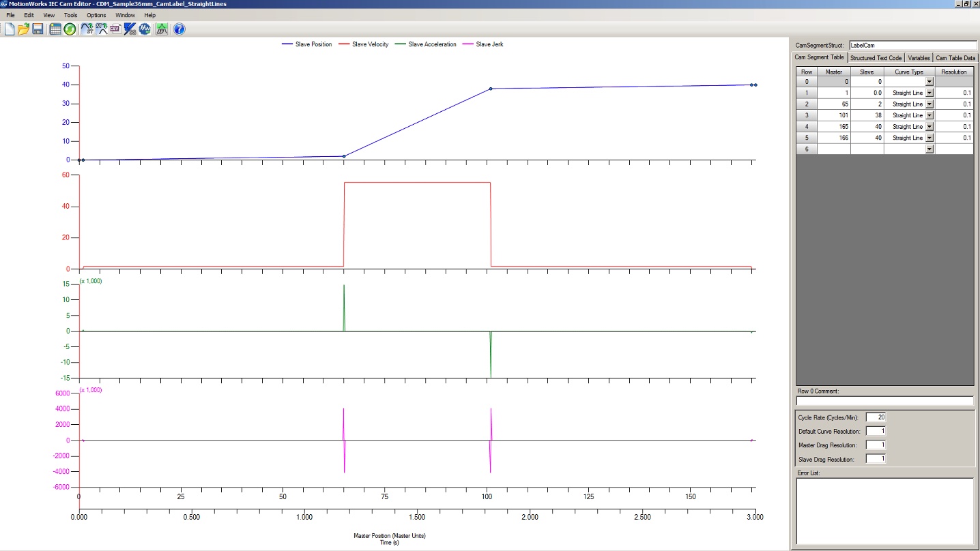Open the Options menu
980x551 pixels.
click(x=96, y=15)
